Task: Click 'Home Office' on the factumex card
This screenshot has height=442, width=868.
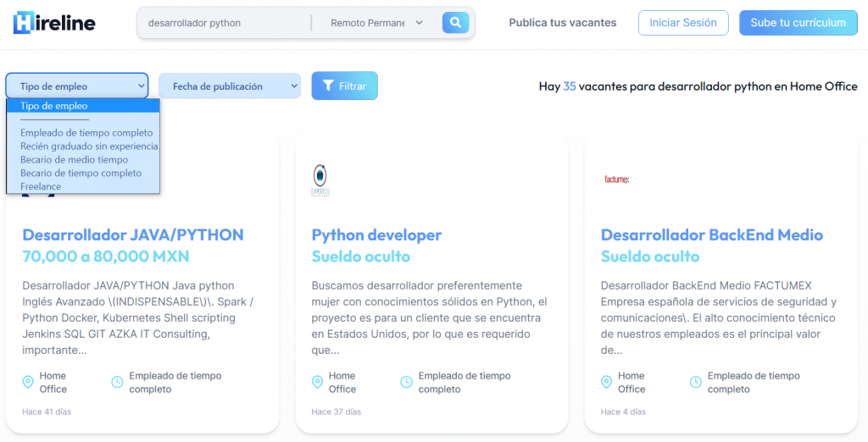Action: tap(632, 382)
